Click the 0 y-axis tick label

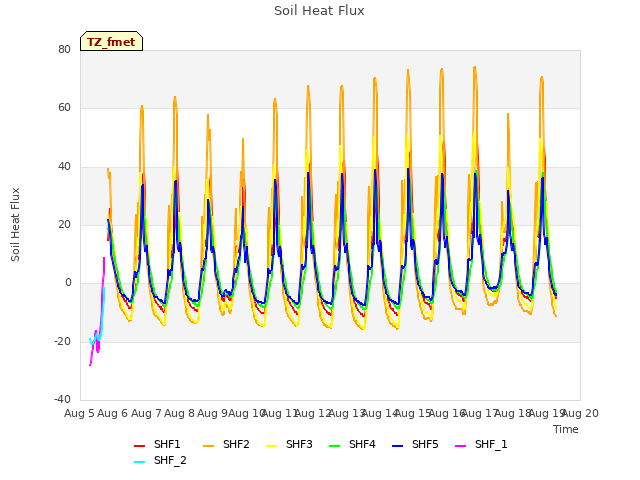coord(68,283)
